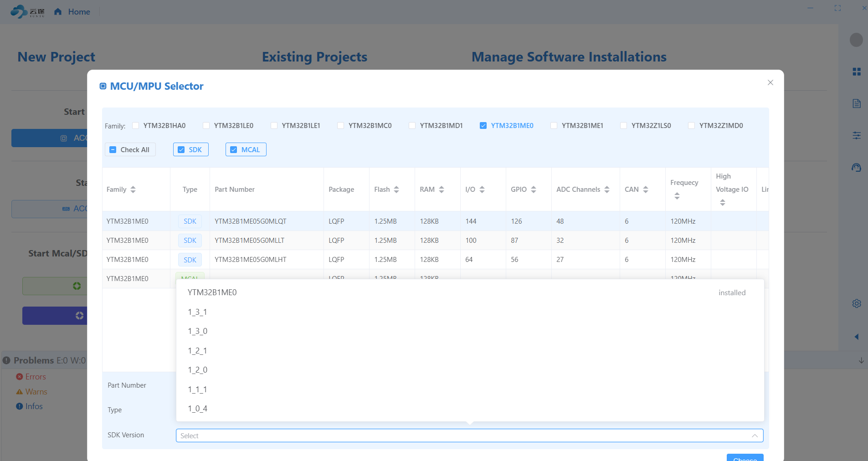Sort table by I/O column
Image resolution: width=868 pixels, height=461 pixels.
(x=482, y=190)
